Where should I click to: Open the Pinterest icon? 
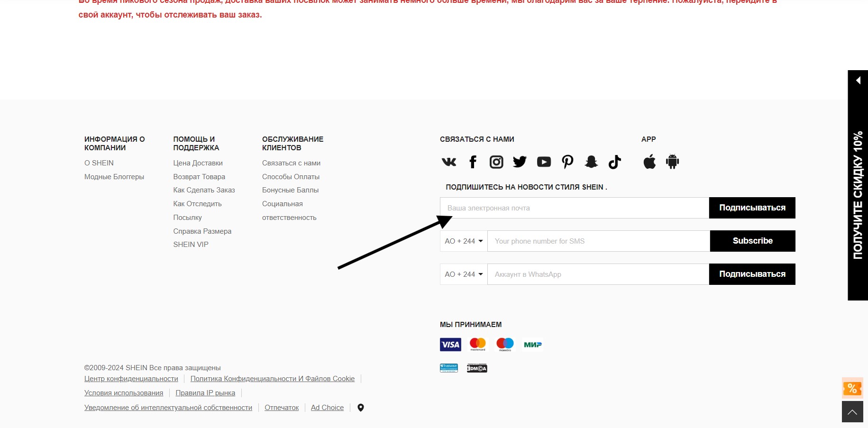tap(567, 162)
